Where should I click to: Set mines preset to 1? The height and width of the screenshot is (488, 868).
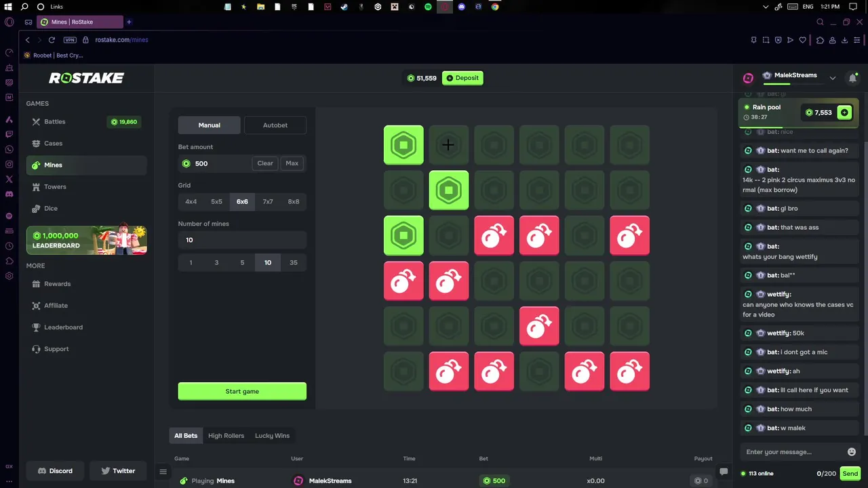[191, 263]
